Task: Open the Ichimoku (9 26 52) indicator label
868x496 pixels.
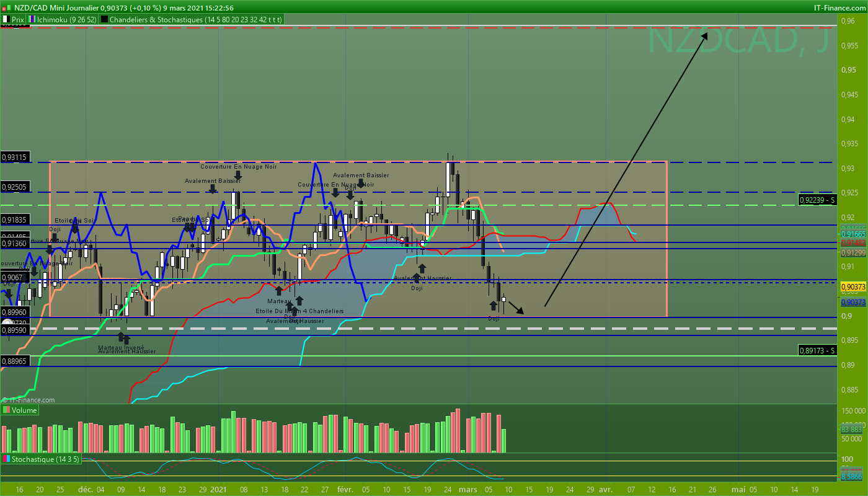Action: [63, 19]
